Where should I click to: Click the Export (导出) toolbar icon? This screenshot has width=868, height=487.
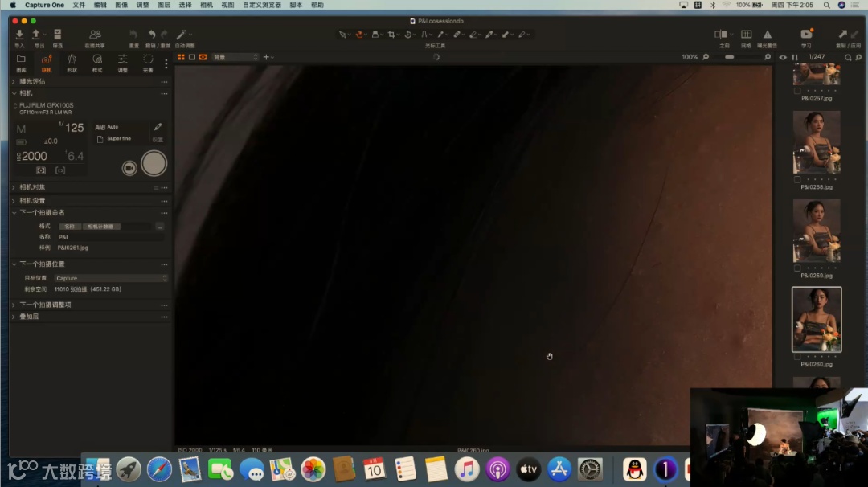coord(36,35)
